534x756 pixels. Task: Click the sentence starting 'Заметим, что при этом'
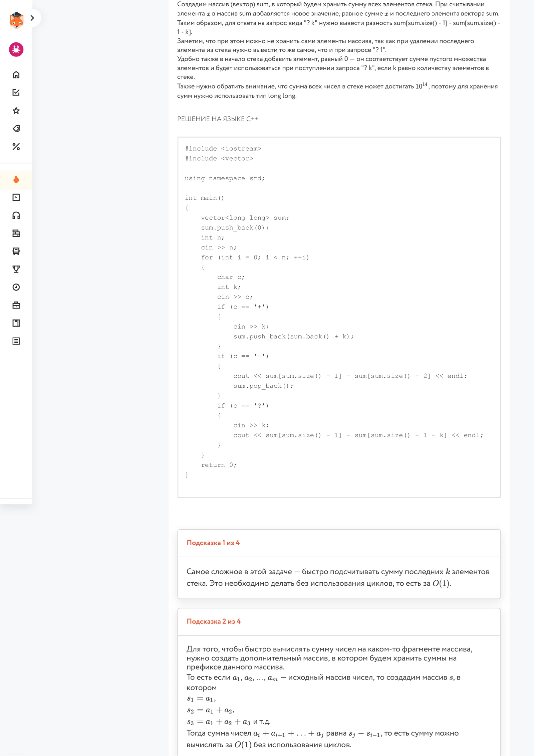(325, 45)
